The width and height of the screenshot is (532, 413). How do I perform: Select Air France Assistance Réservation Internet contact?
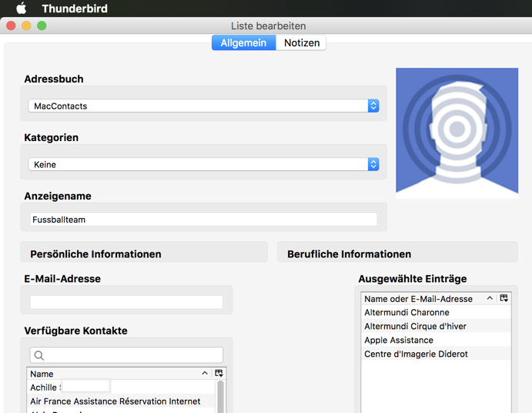pos(115,401)
